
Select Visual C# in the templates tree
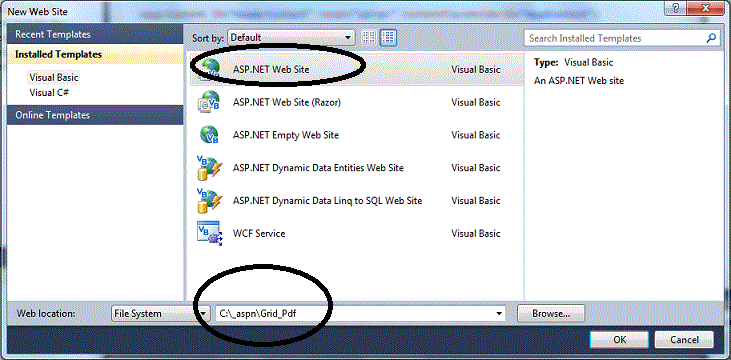point(49,92)
